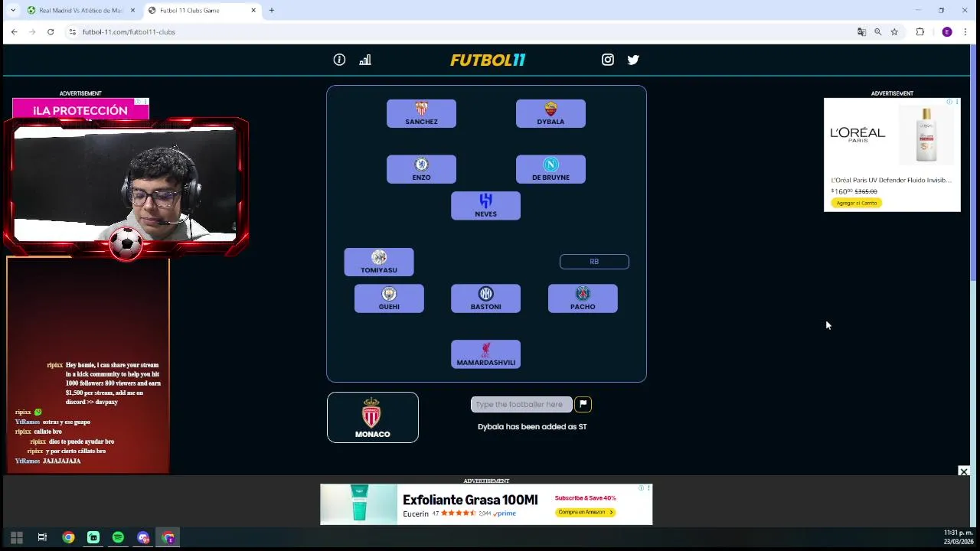Close the Real Madrid Vs Atlético tab
Image resolution: width=980 pixels, height=551 pixels.
132,10
